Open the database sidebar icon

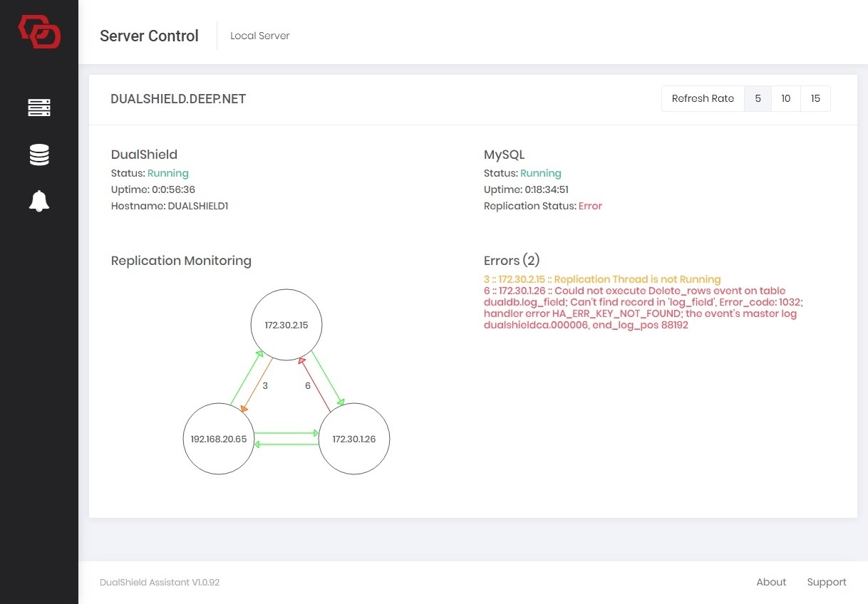tap(39, 155)
